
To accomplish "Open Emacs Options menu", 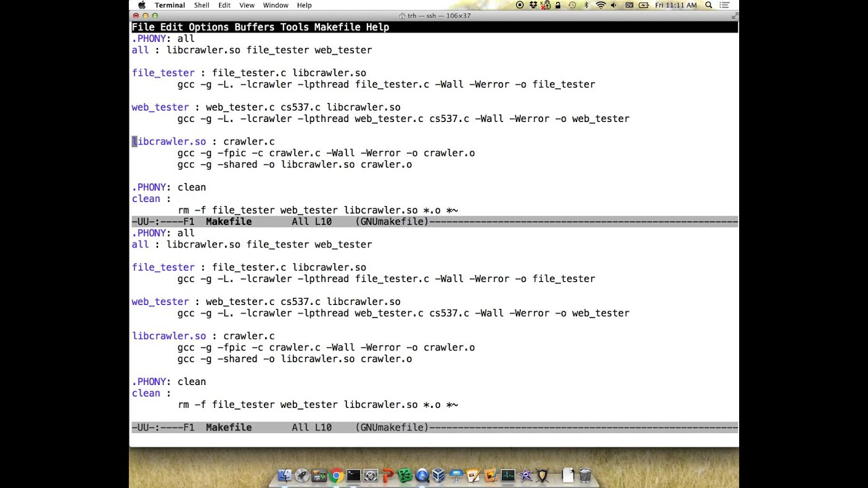I will coord(209,27).
